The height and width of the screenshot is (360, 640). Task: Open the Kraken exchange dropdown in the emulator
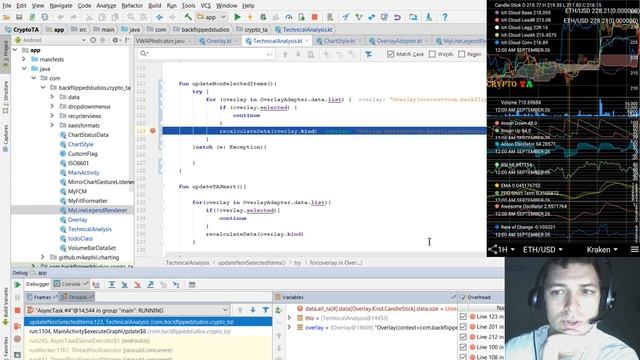pos(602,249)
